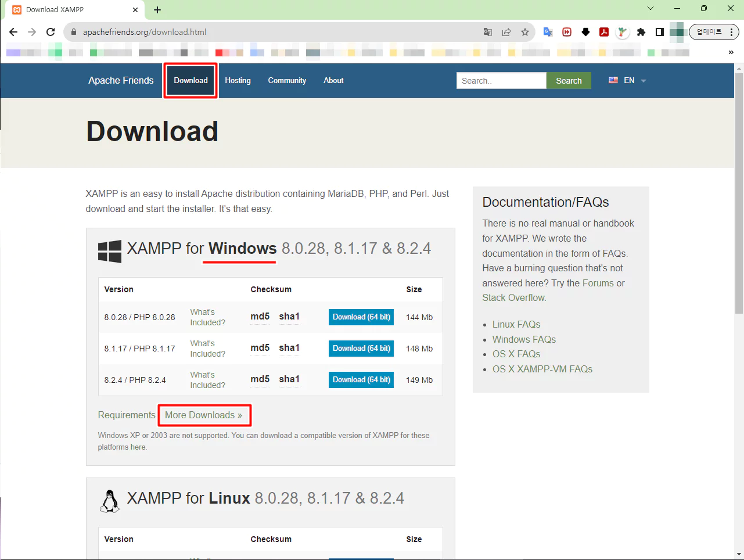This screenshot has width=744, height=560.
Task: Show md5 checksum for 8.2.4
Action: click(260, 379)
